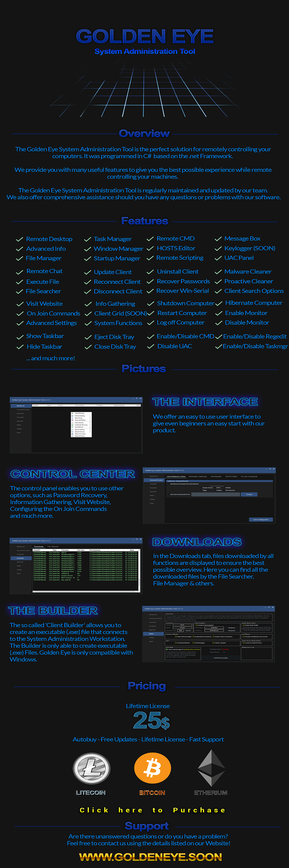Click the 'UAC Panel' feature text
This screenshot has width=289, height=868.
[x=239, y=258]
